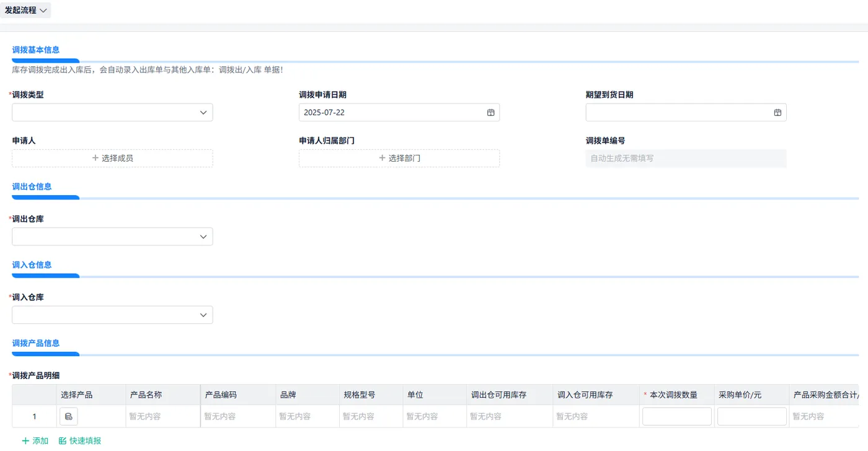
Task: Click row number 1 in the product table
Action: 34,416
